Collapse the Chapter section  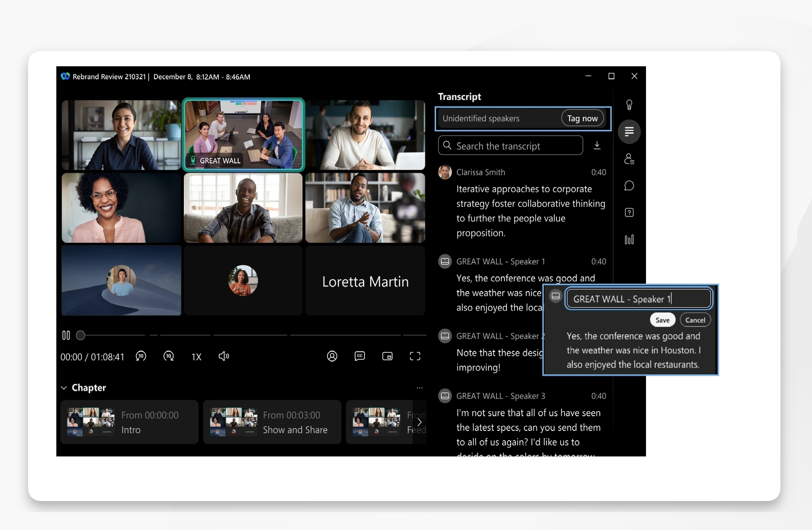click(64, 388)
